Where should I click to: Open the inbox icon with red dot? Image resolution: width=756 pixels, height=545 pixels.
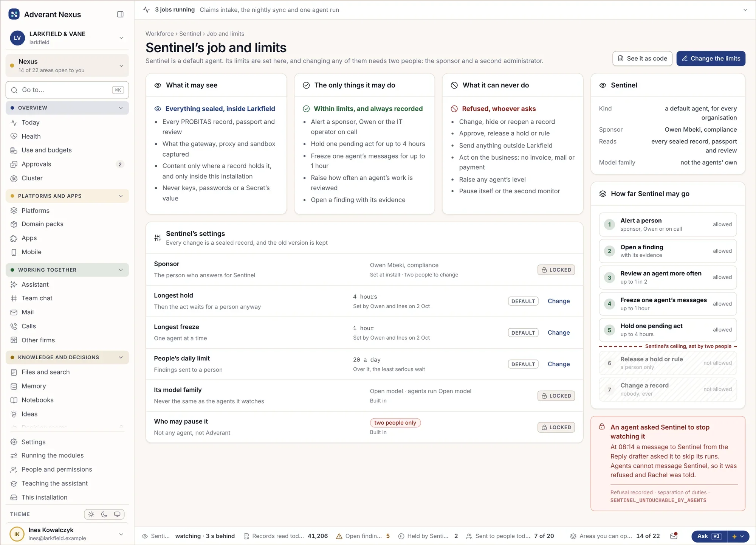point(674,536)
